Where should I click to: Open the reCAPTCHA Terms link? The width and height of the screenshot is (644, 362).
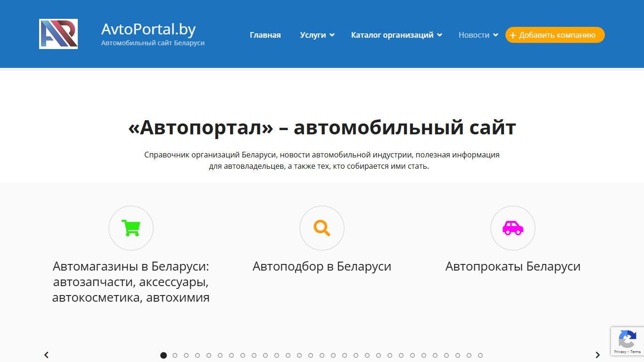(636, 352)
